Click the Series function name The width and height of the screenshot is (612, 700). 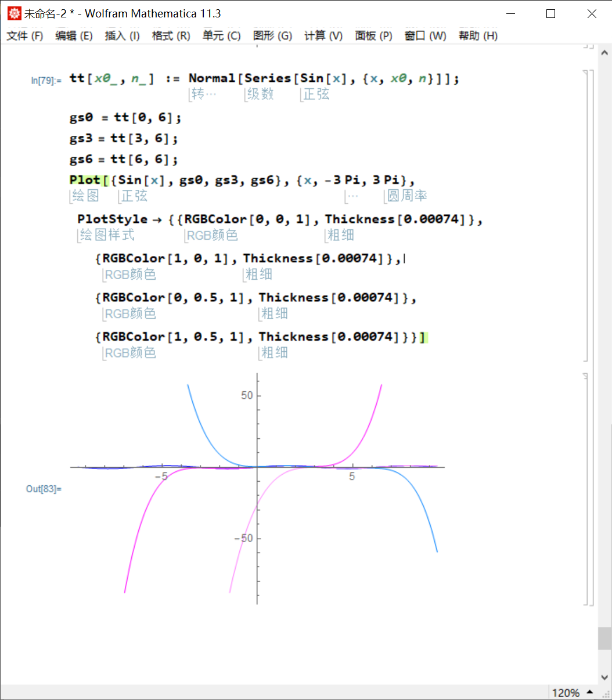pos(268,78)
